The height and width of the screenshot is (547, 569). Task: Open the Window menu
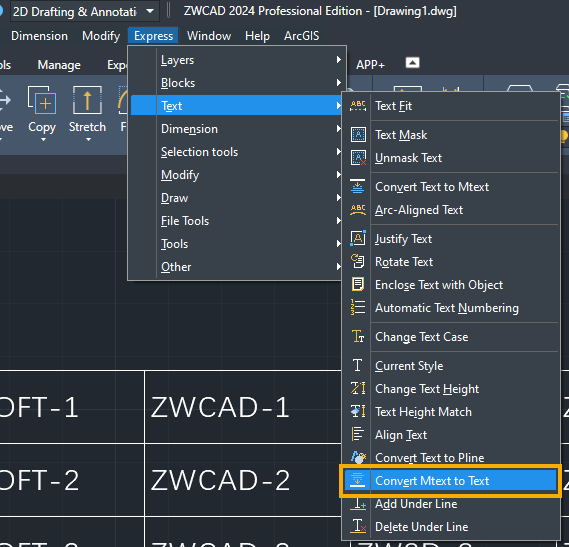pyautogui.click(x=209, y=36)
